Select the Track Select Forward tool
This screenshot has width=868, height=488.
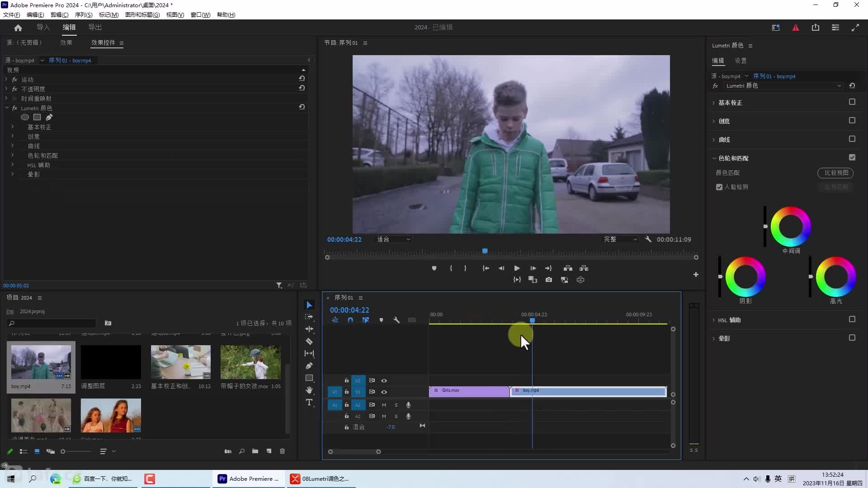pyautogui.click(x=309, y=317)
